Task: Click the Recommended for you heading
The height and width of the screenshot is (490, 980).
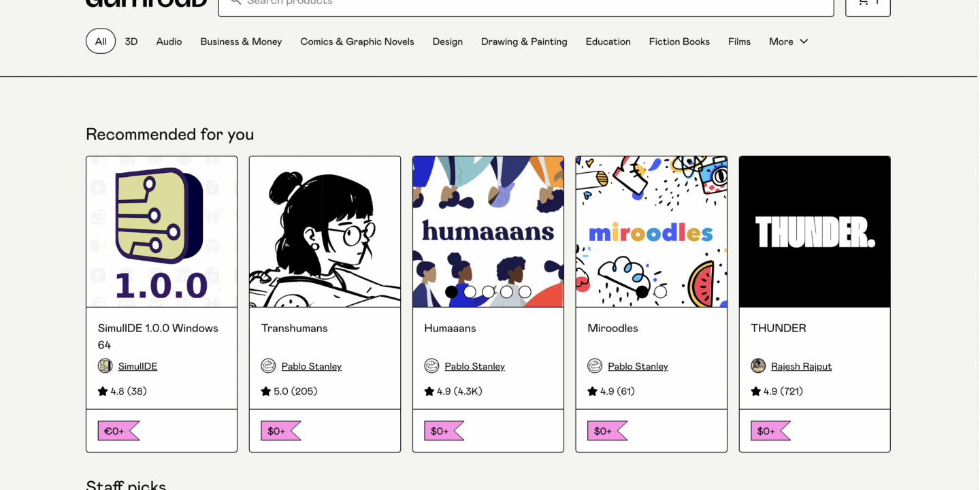Action: [x=170, y=134]
